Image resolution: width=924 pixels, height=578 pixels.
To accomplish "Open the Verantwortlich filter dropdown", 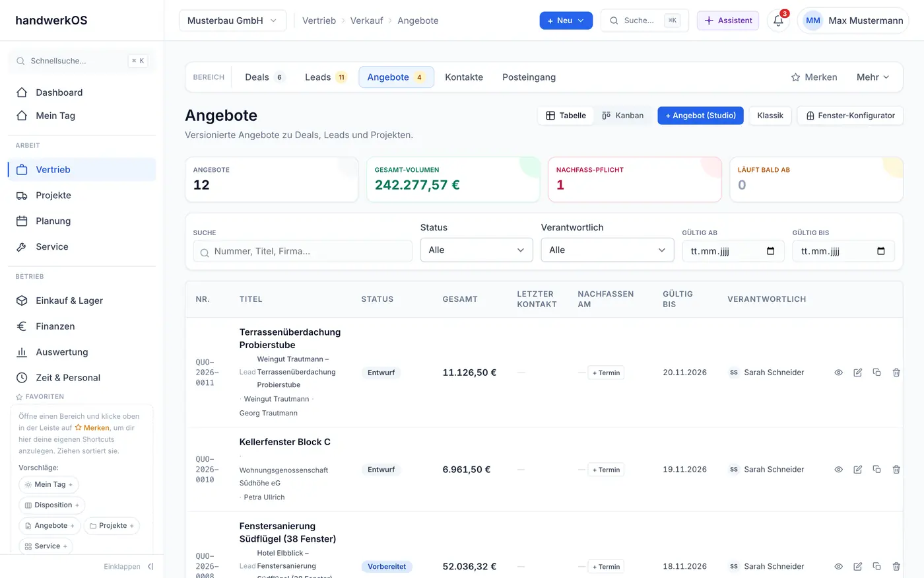I will point(607,250).
